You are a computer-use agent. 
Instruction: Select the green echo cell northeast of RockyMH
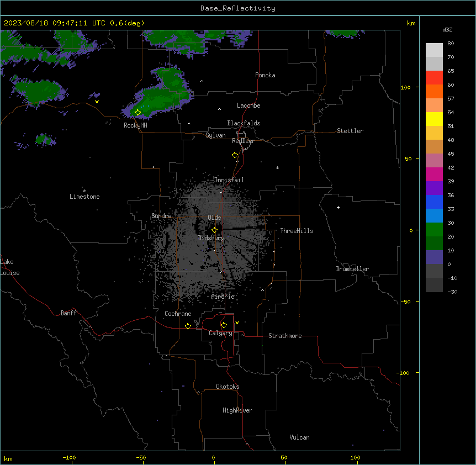point(160,96)
